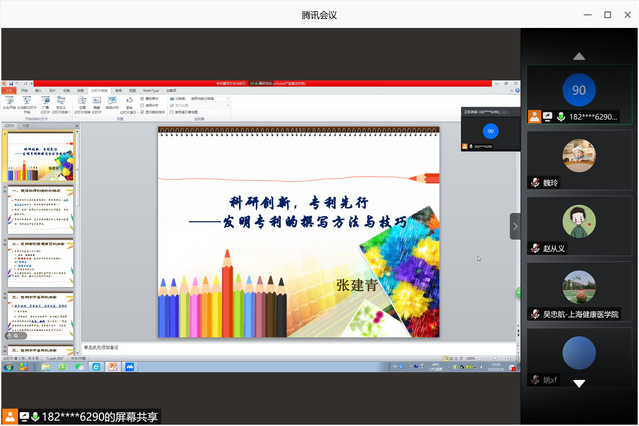Image resolution: width=639 pixels, height=426 pixels.
Task: Collapse the participant sidebar with chevron
Action: pyautogui.click(x=515, y=226)
